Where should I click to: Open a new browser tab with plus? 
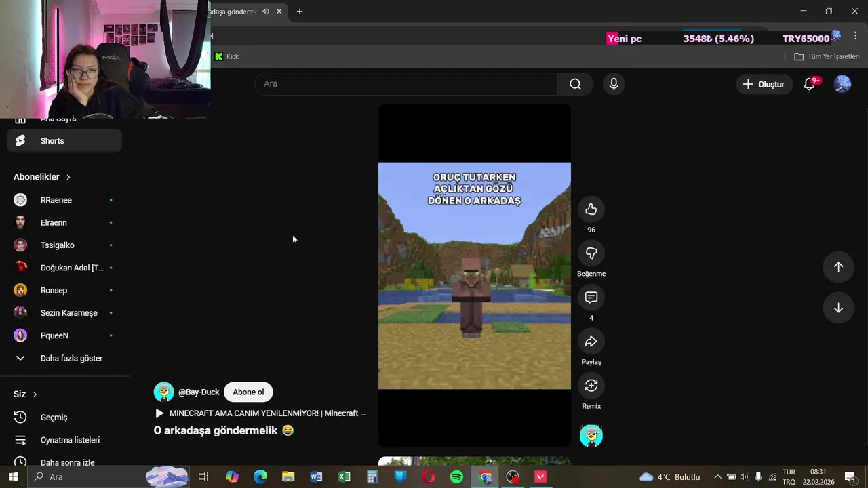pyautogui.click(x=300, y=12)
